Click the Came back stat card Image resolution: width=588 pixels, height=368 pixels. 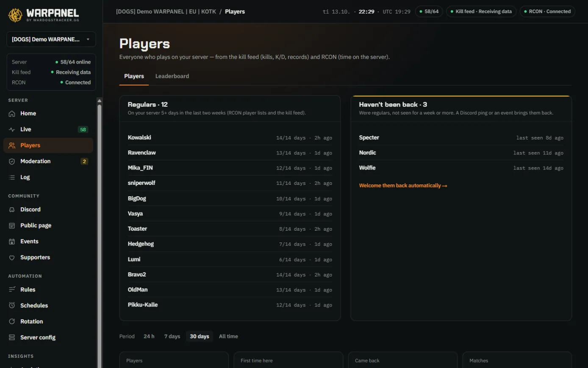pyautogui.click(x=403, y=360)
